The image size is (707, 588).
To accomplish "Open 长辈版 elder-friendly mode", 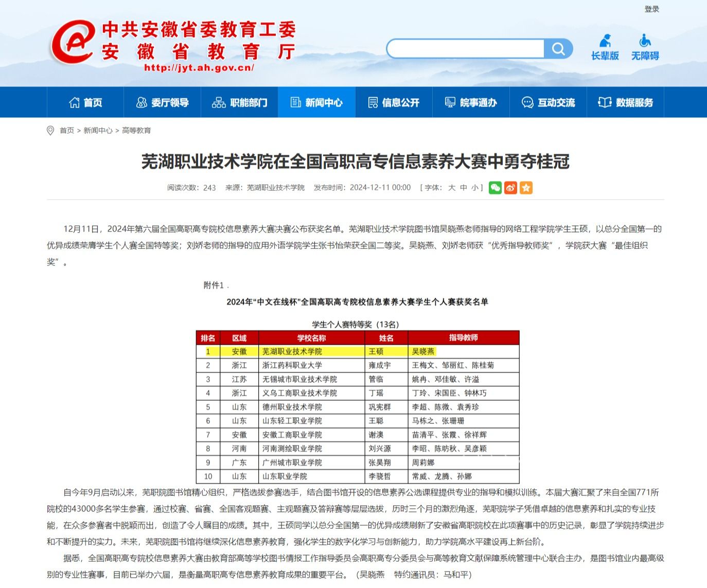I will [x=605, y=47].
